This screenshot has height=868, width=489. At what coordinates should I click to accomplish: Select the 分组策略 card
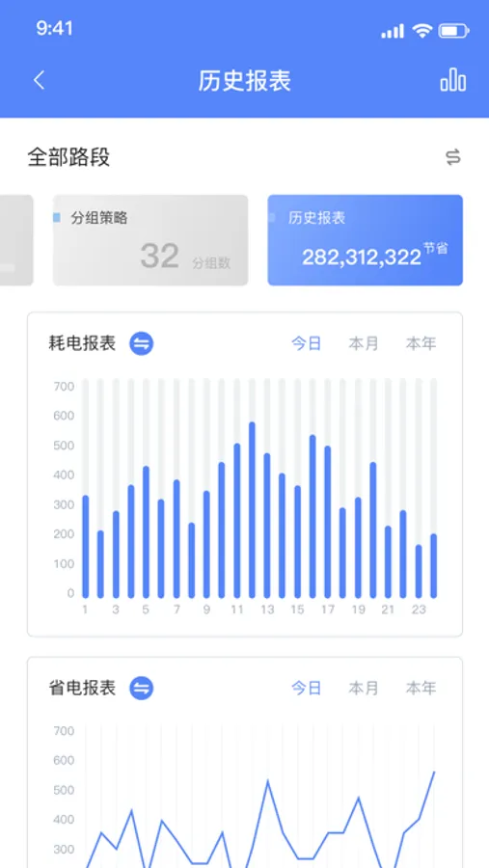[x=150, y=240]
